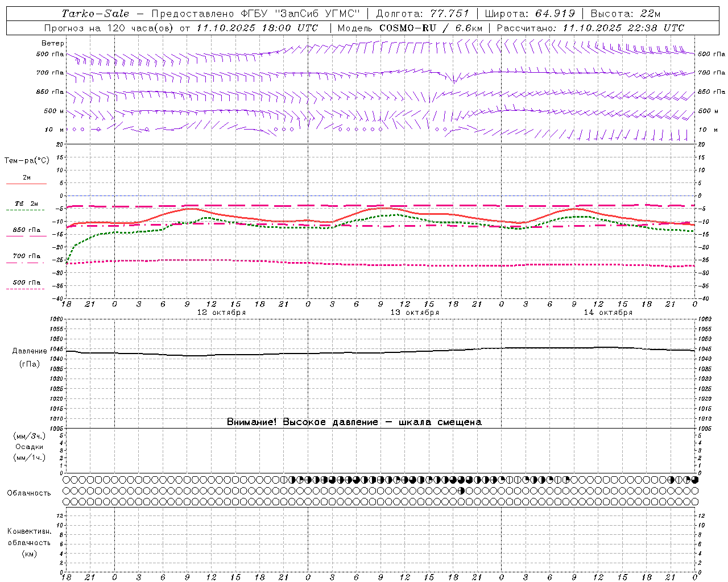This screenshot has height=582, width=728.
Task: Click 'Рассчитано: 11.10.2025 22:38 UTC' text
Action: coord(590,28)
